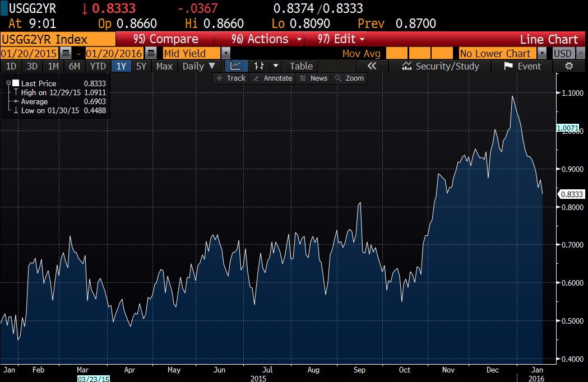The width and height of the screenshot is (588, 382).
Task: Enable the Track crosshair tool
Action: 231,78
